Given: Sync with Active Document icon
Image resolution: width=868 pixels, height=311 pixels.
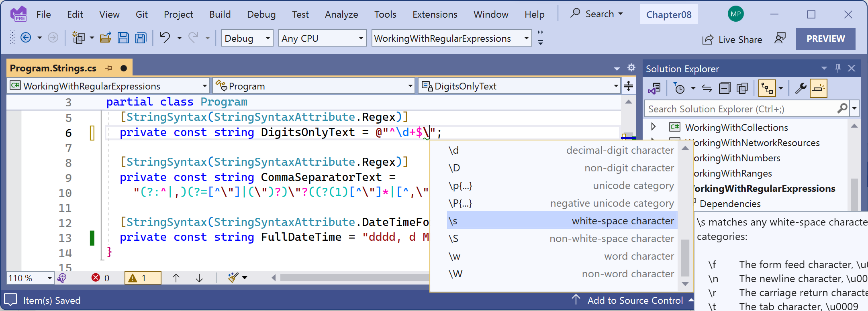Looking at the screenshot, I should (707, 88).
